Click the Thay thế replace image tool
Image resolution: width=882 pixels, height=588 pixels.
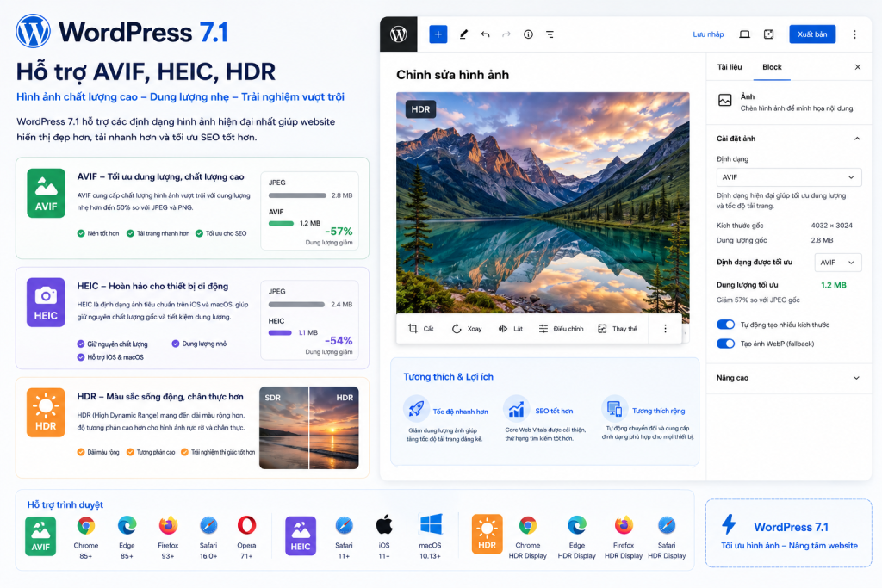[x=617, y=328]
